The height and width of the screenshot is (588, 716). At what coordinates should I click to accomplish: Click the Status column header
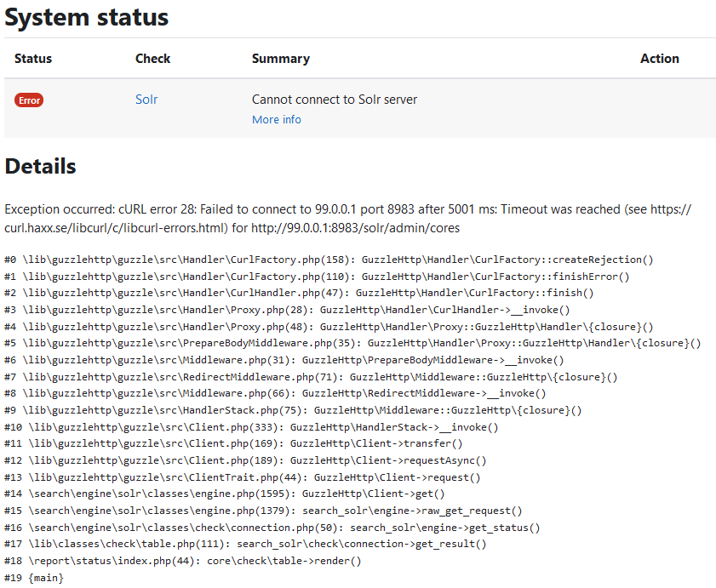(33, 59)
